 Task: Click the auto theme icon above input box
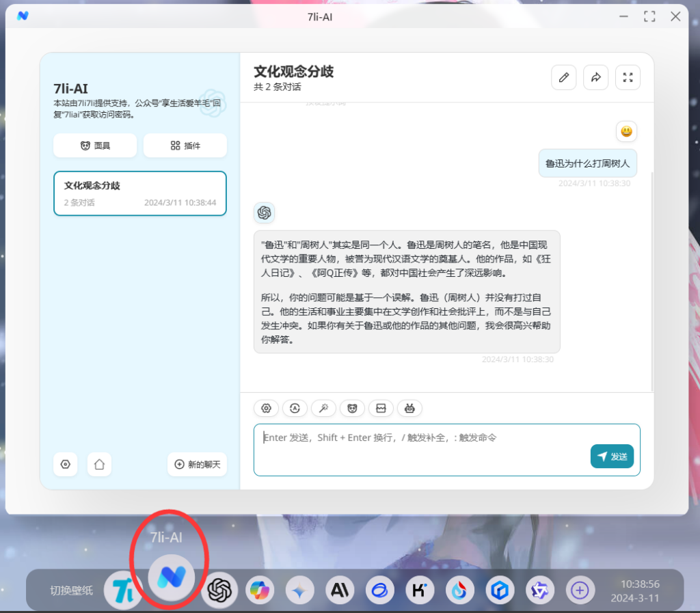(x=295, y=408)
